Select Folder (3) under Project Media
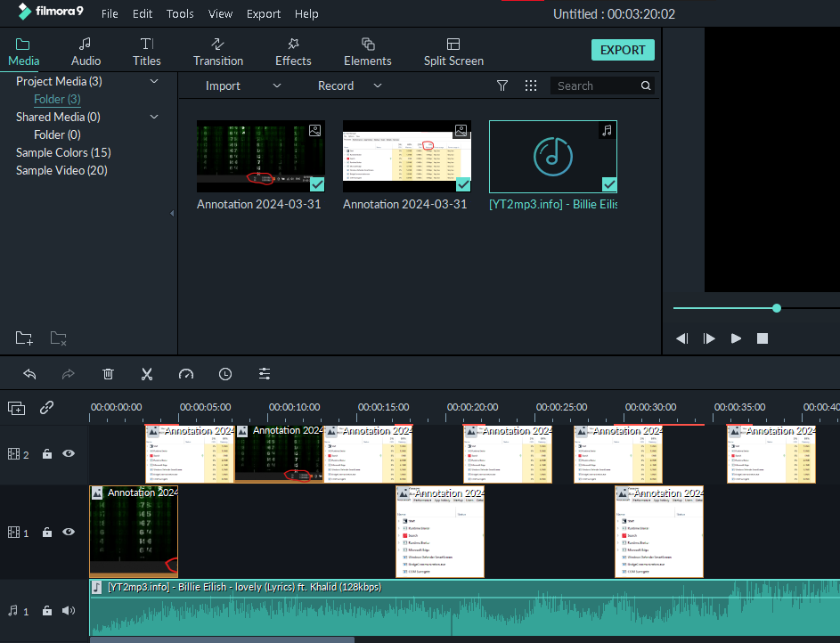Screen dimensions: 840x643 57,99
